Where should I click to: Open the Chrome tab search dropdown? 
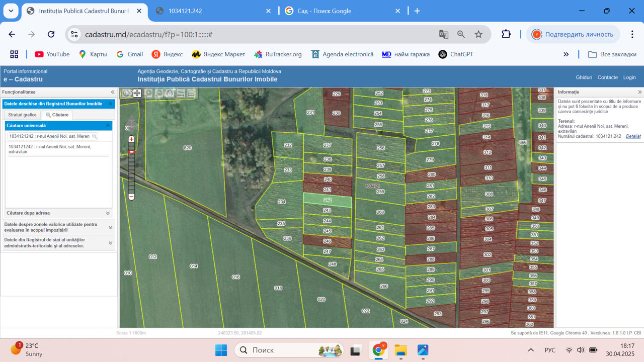pos(11,11)
